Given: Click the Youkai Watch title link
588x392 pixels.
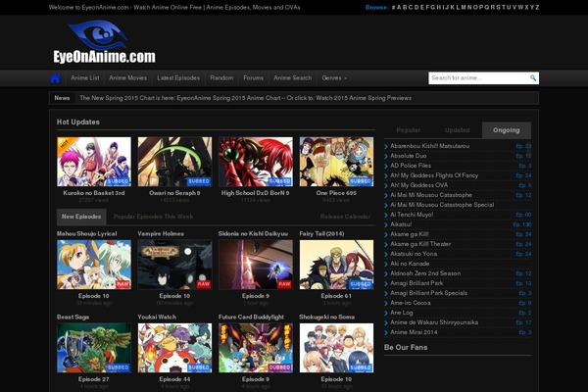Looking at the screenshot, I should click(157, 317).
